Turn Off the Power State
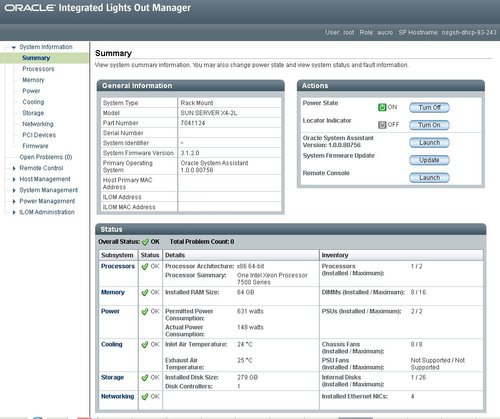 (x=429, y=108)
